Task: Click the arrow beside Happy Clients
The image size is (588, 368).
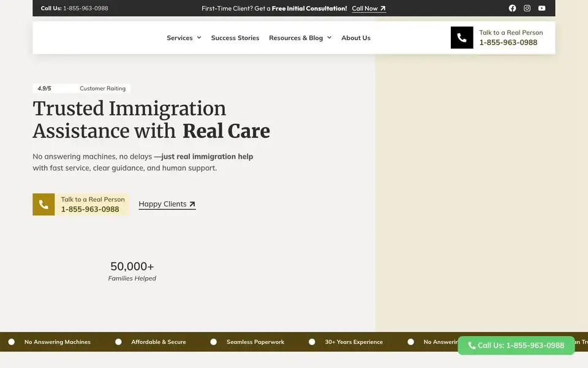Action: point(192,204)
